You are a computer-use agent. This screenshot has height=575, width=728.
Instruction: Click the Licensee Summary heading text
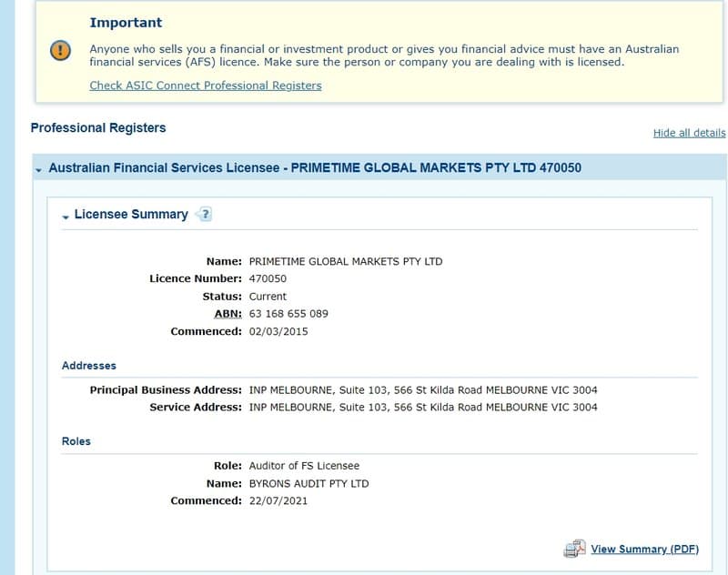(131, 214)
